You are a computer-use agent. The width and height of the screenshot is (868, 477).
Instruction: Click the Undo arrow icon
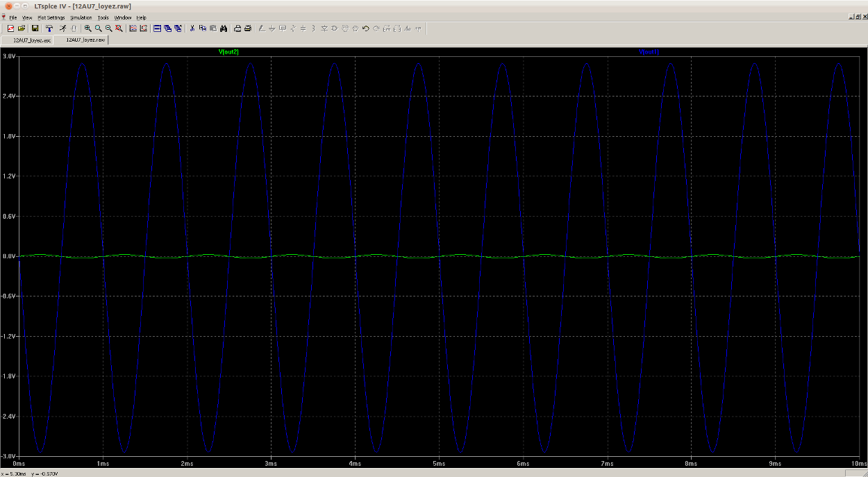[366, 28]
